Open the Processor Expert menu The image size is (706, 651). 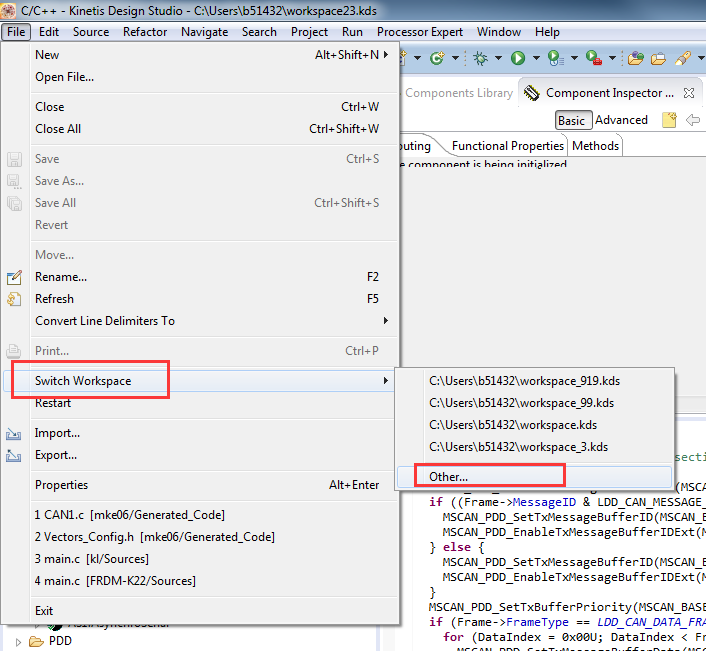(x=420, y=32)
